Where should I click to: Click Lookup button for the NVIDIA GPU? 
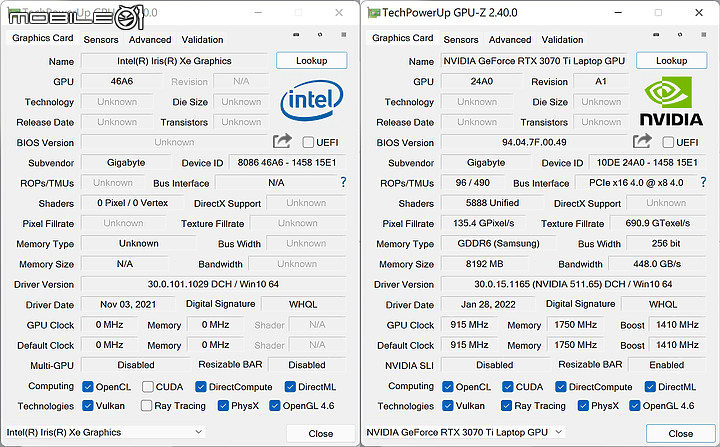671,61
